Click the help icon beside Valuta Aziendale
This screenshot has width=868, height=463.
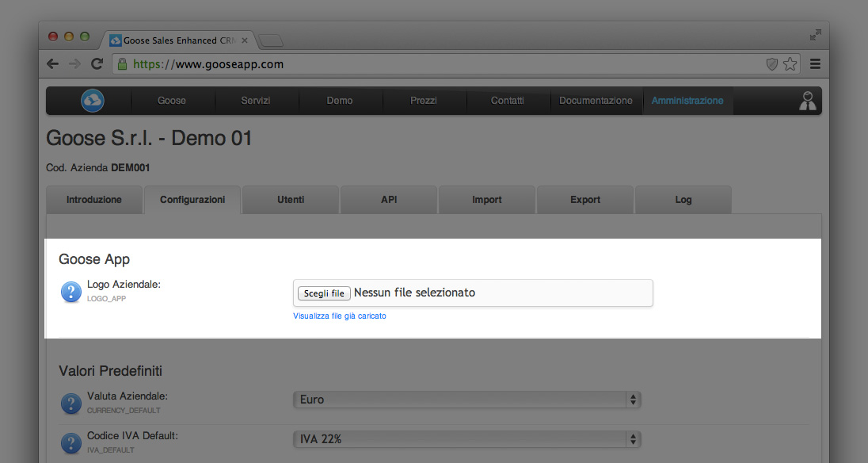tap(70, 404)
